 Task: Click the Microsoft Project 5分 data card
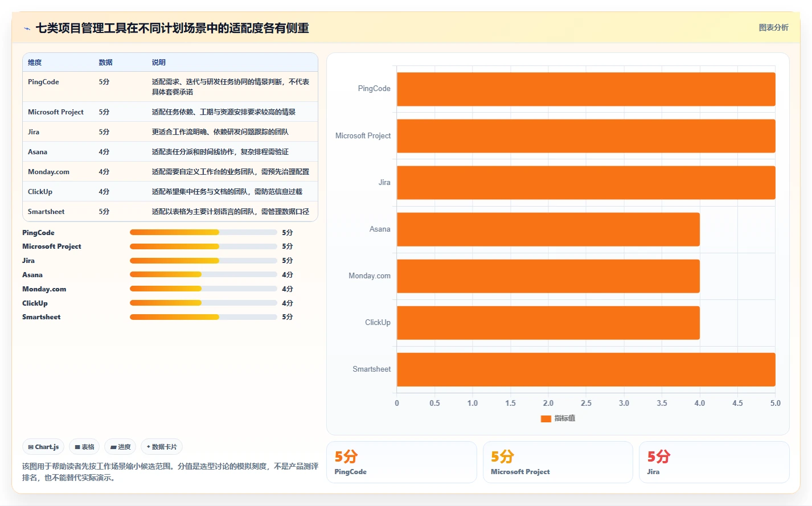point(558,462)
